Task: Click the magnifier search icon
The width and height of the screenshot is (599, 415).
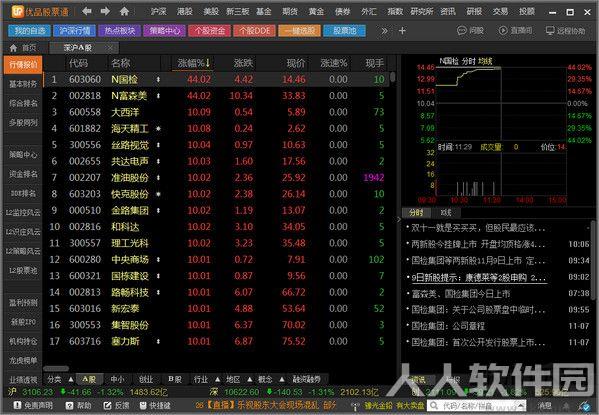Action: [434, 405]
